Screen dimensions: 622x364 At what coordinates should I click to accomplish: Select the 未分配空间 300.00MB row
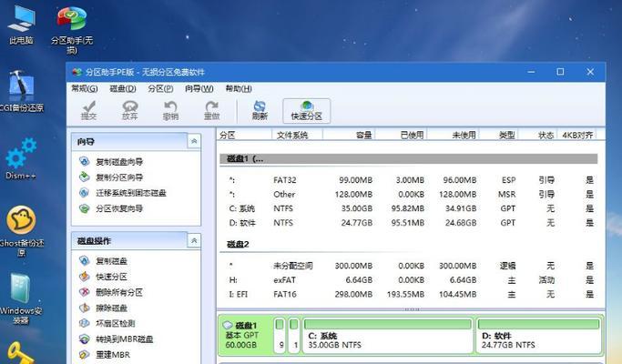point(409,266)
